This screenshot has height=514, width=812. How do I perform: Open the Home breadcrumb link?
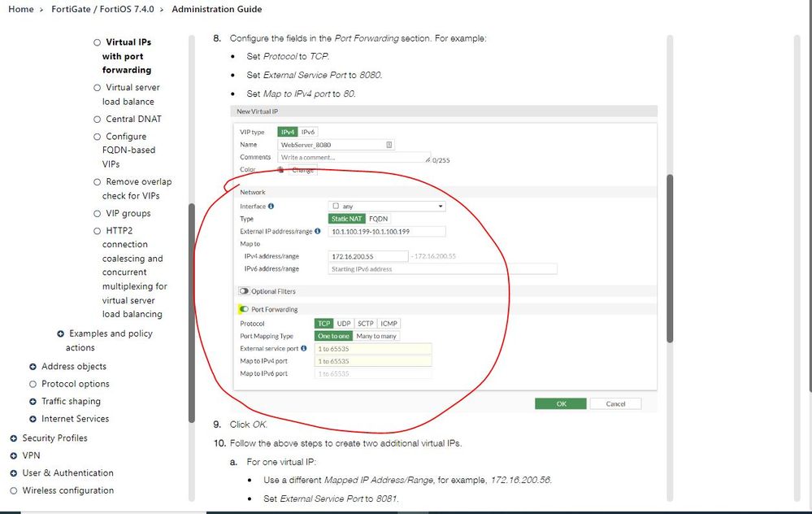coord(20,9)
